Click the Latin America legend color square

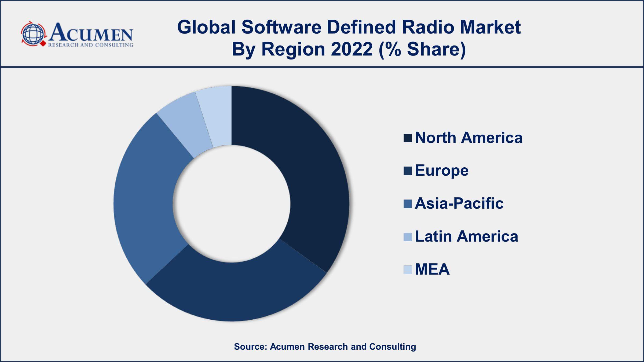[407, 237]
